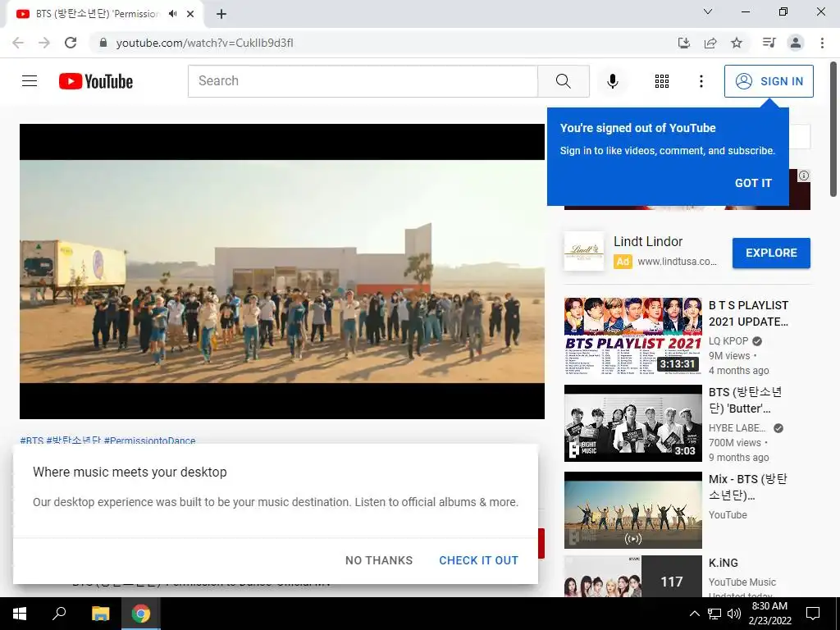Open the K.ING playlist title
Image resolution: width=840 pixels, height=630 pixels.
(x=724, y=563)
